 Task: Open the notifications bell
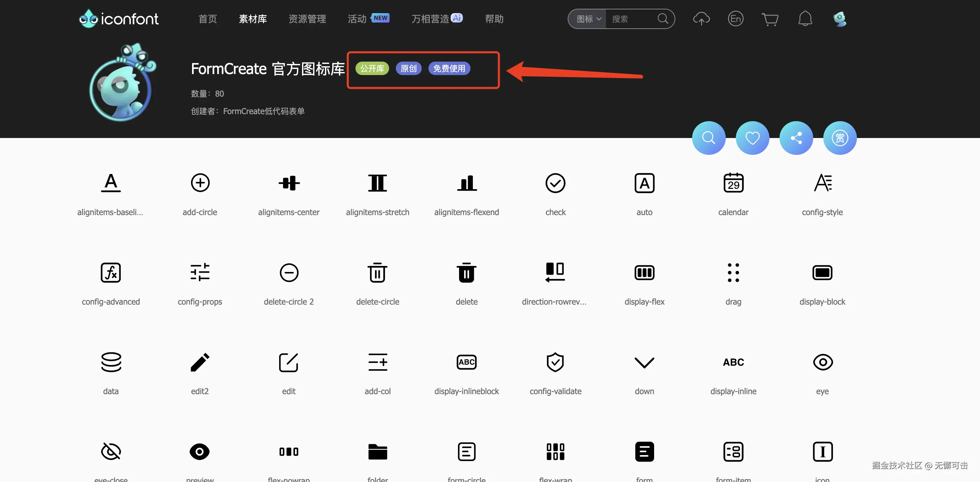pos(805,19)
